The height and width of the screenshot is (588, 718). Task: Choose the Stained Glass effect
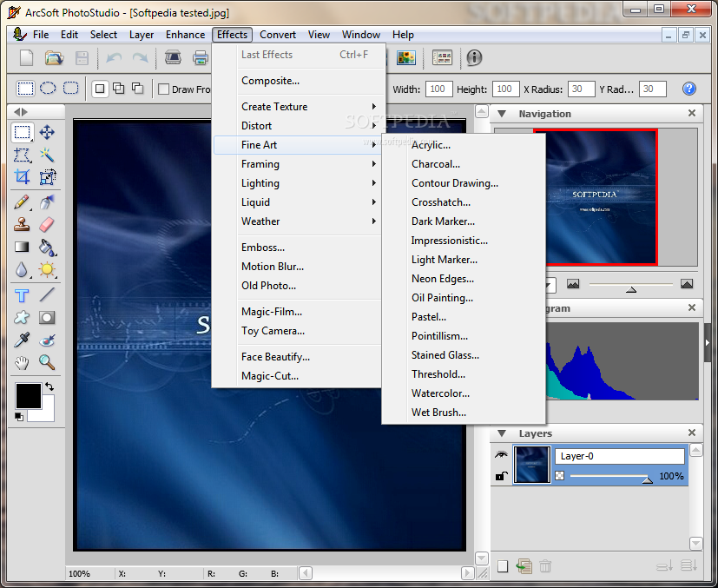(x=464, y=355)
